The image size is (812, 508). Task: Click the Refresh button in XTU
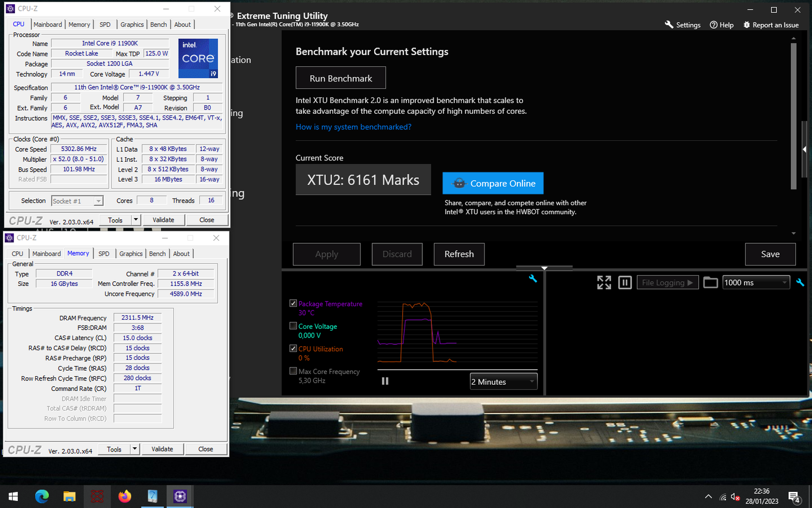pyautogui.click(x=459, y=254)
